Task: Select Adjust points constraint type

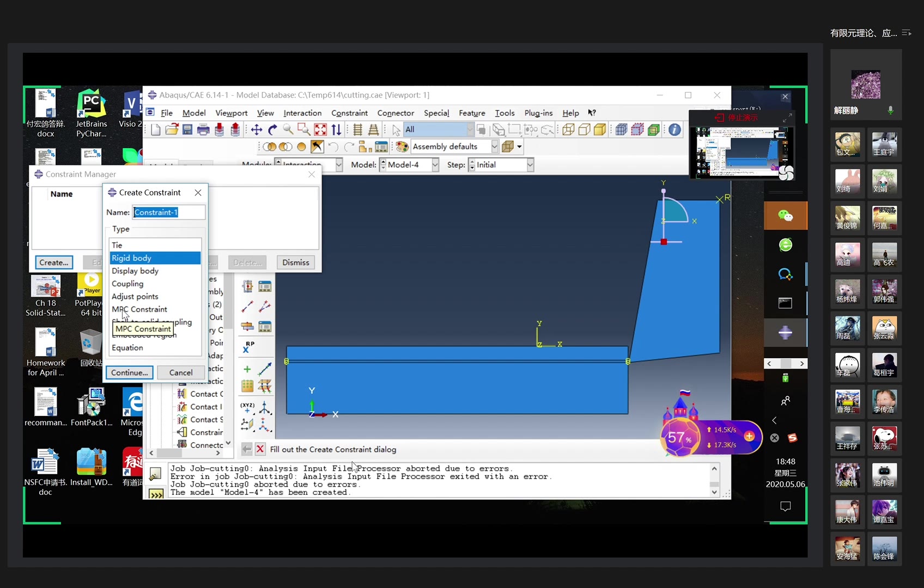Action: click(x=155, y=296)
